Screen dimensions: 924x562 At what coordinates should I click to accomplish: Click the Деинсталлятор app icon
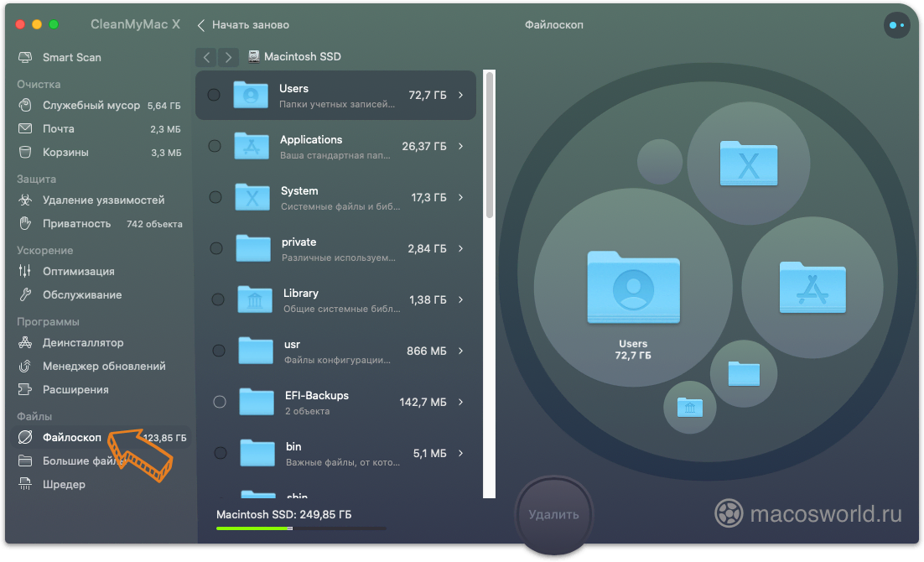[x=25, y=342]
